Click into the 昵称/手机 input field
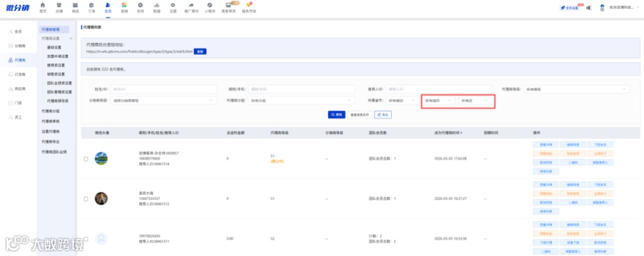 301,89
